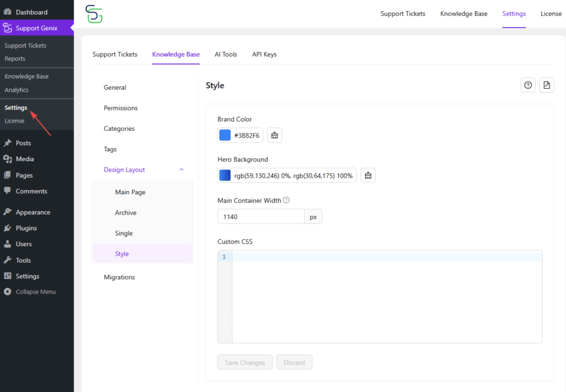Click the reset icon next to Hero Background
The image size is (566, 392).
[368, 175]
